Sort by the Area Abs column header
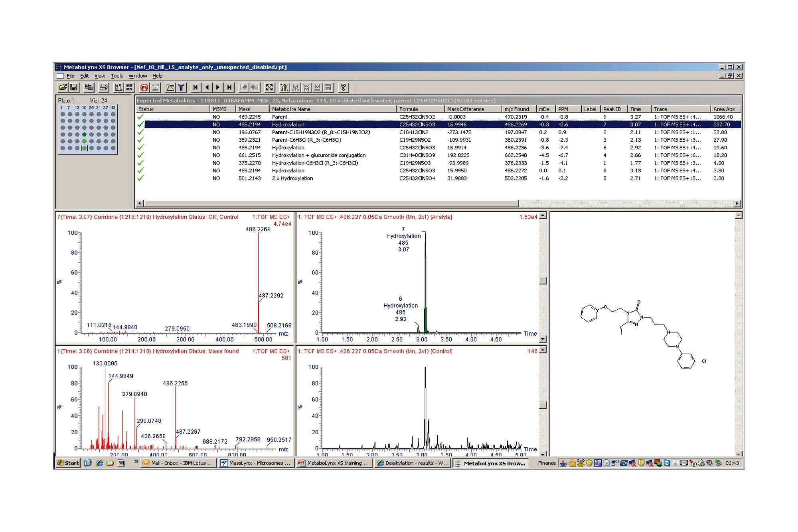 pyautogui.click(x=725, y=109)
